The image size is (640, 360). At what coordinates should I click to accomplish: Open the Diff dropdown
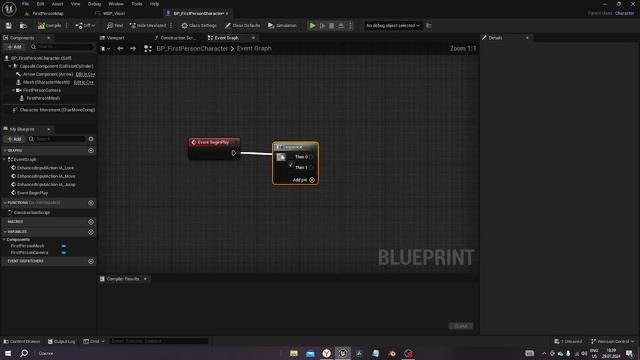(x=85, y=25)
